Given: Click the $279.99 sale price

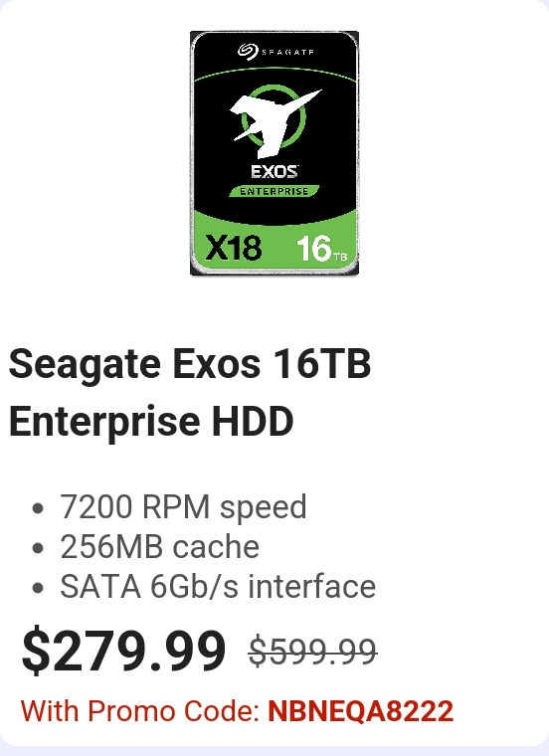Looking at the screenshot, I should 124,651.
